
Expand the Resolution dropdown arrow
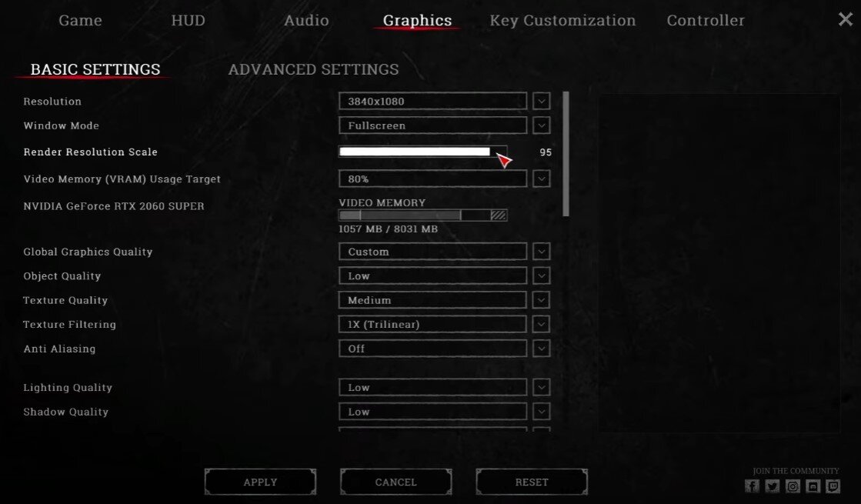pyautogui.click(x=542, y=101)
